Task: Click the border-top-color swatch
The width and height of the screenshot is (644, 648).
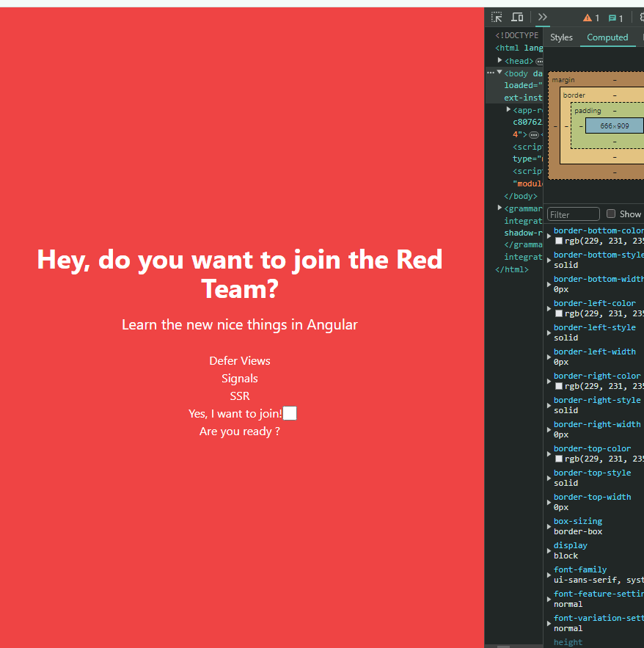Action: coord(559,459)
